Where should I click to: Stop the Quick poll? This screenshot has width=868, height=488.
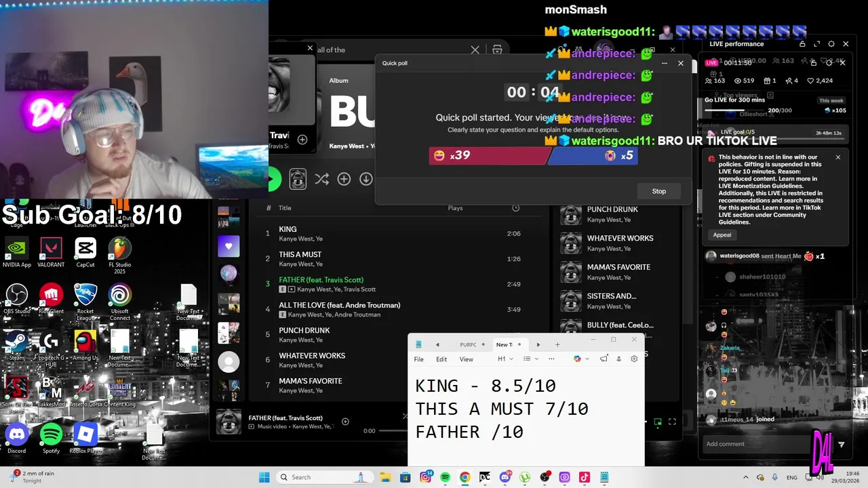tap(659, 191)
